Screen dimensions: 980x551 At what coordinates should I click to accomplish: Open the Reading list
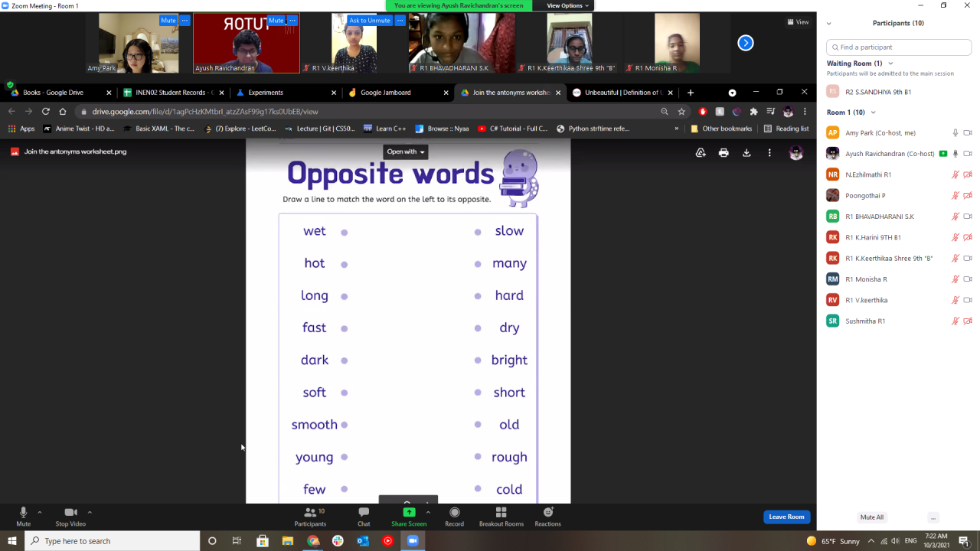tap(786, 129)
